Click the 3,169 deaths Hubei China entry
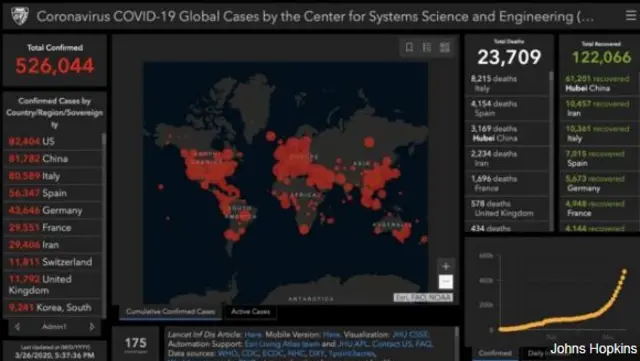Image resolution: width=640 pixels, height=361 pixels. [507, 133]
